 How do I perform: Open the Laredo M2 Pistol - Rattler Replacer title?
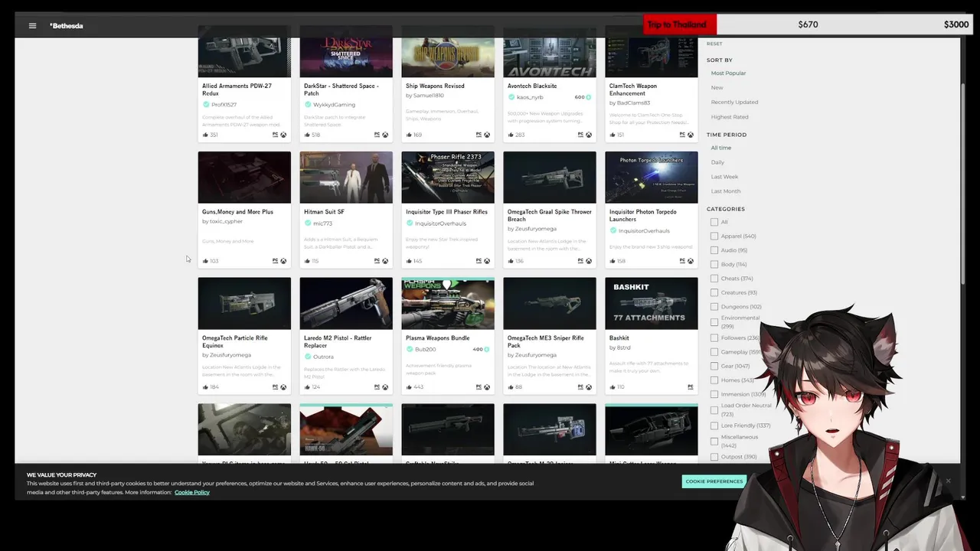(338, 341)
